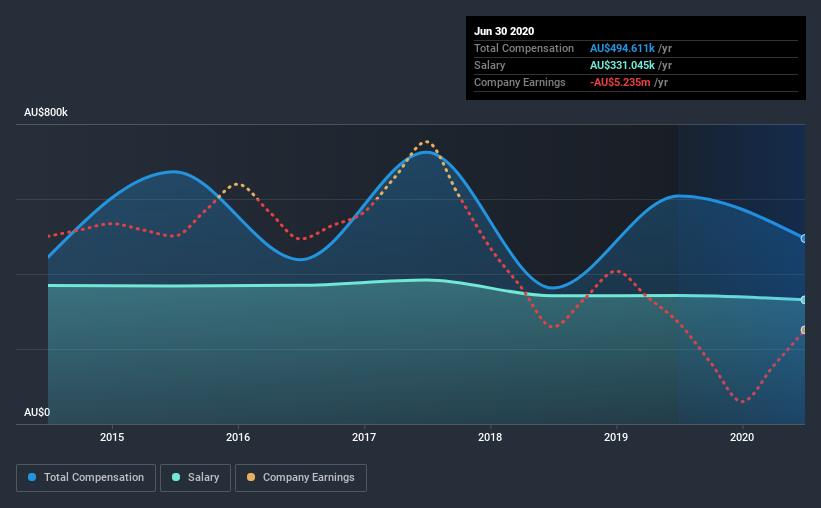Click the blue Total Compensation endpoint marker

(804, 238)
